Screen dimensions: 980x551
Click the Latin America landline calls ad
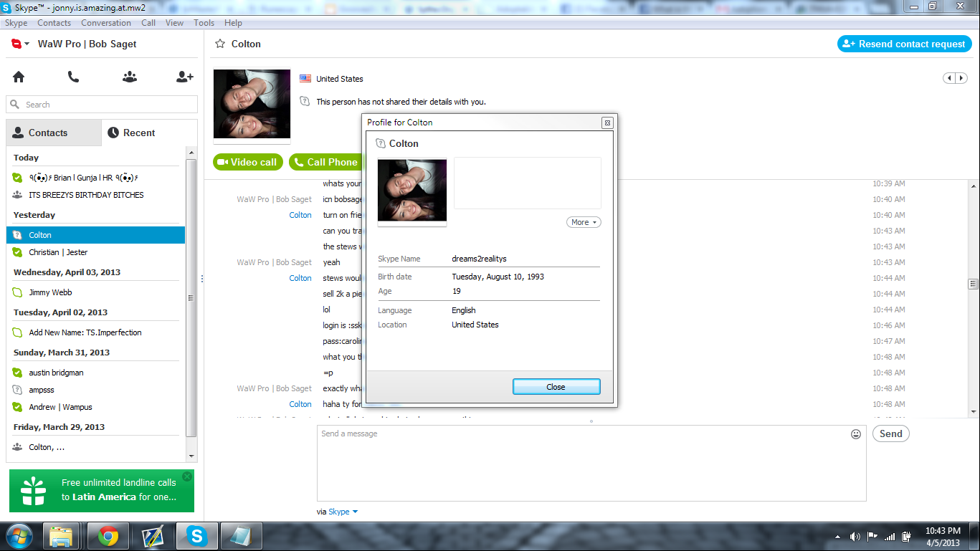pos(102,491)
